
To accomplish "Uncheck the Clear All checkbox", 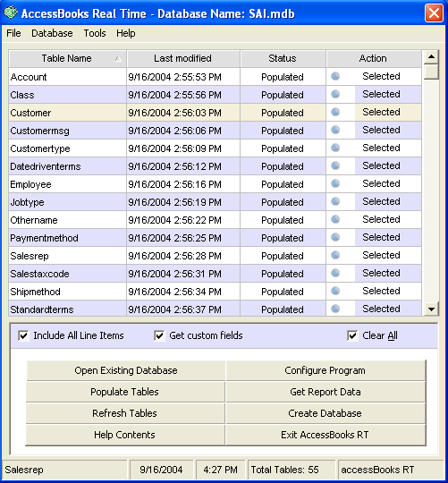I will click(x=352, y=335).
